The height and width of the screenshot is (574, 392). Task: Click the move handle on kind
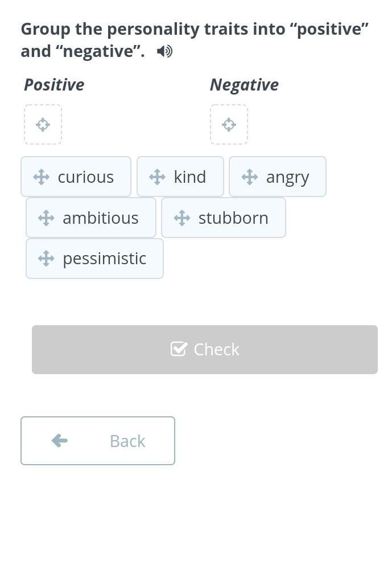point(157,177)
